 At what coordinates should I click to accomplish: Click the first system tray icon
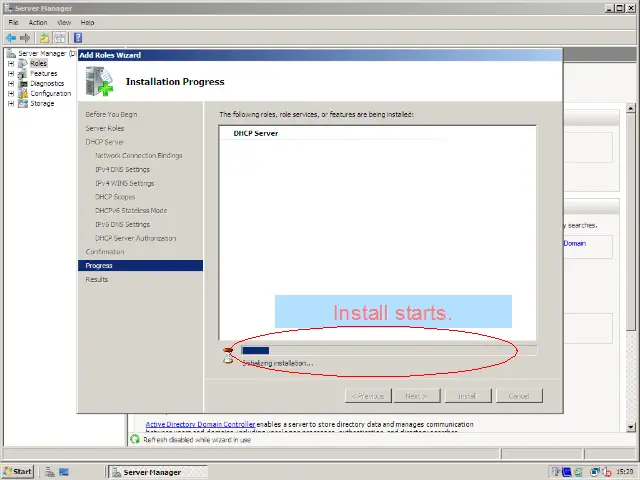click(x=556, y=472)
